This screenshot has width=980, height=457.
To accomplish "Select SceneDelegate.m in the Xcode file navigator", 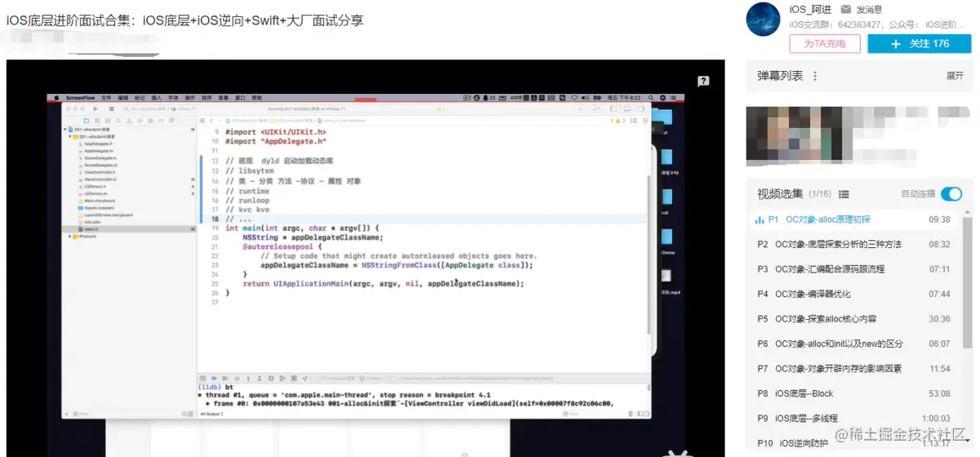I will point(99,165).
